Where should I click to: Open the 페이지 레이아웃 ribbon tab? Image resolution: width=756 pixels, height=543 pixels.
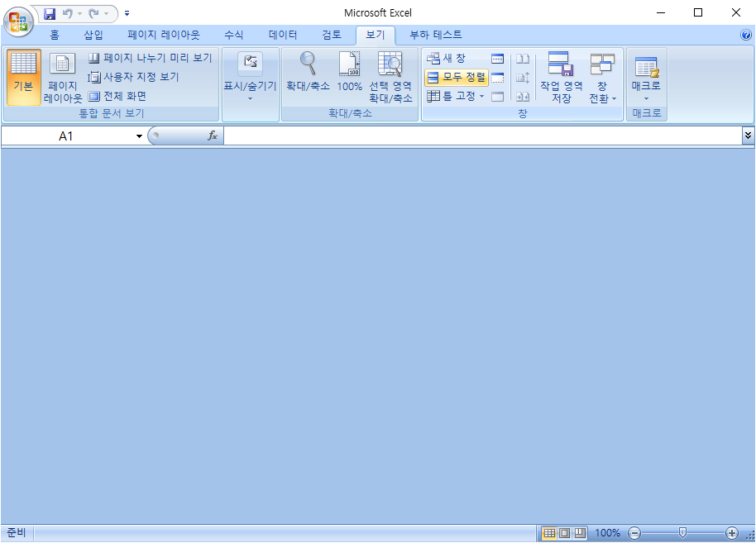(x=164, y=35)
